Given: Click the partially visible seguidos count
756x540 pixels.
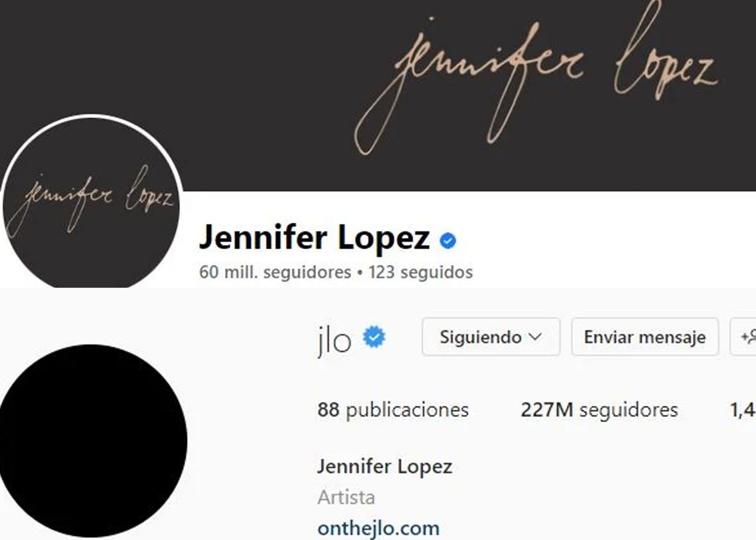Looking at the screenshot, I should point(743,410).
